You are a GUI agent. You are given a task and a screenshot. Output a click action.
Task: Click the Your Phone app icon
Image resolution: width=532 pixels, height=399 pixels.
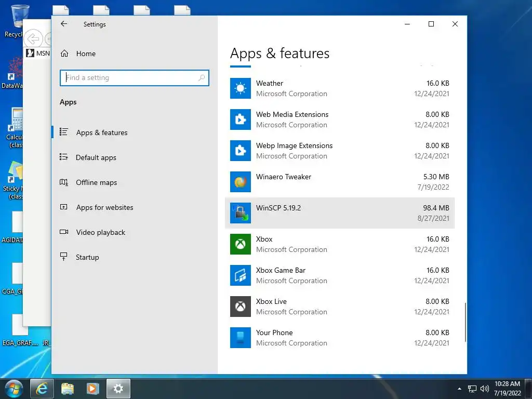click(x=240, y=338)
